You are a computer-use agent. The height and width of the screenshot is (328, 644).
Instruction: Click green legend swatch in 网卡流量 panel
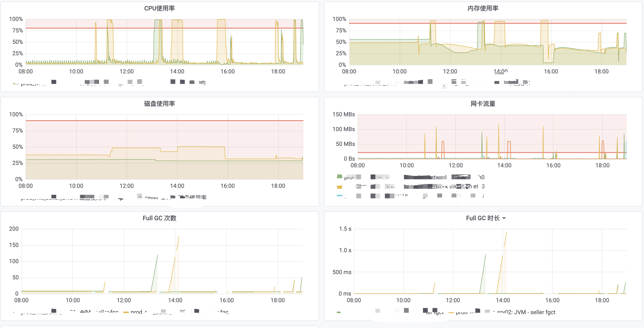(339, 177)
